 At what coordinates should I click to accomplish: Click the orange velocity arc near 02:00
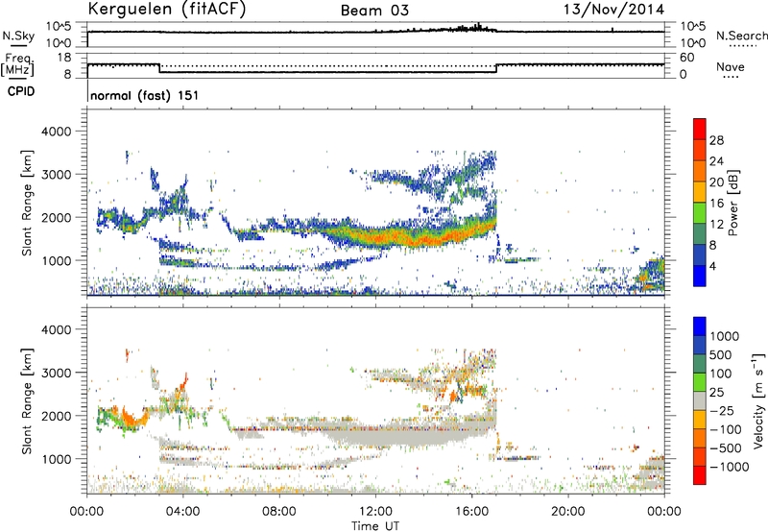(x=133, y=418)
